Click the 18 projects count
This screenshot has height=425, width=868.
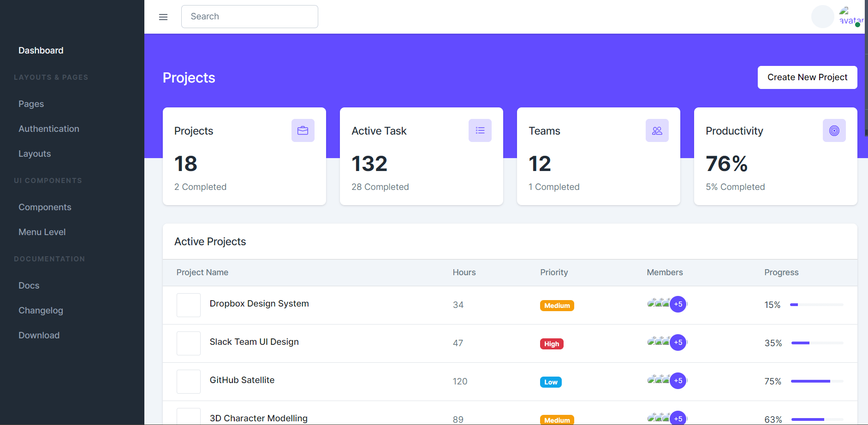click(186, 164)
